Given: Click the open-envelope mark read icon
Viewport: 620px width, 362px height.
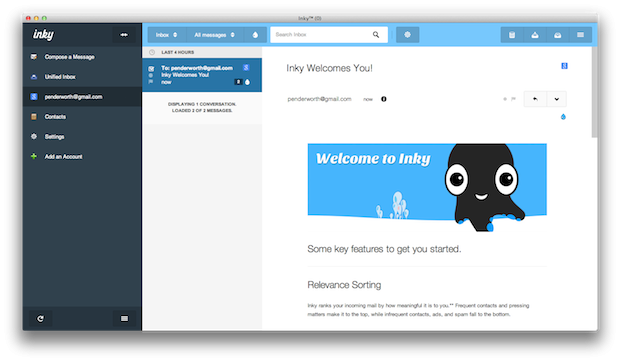Looking at the screenshot, I should click(558, 35).
